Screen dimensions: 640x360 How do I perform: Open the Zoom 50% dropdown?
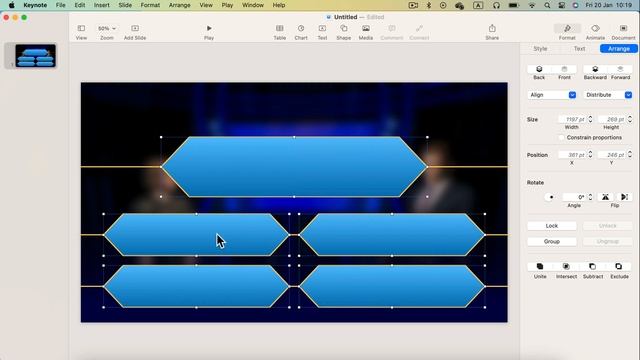[x=107, y=29]
